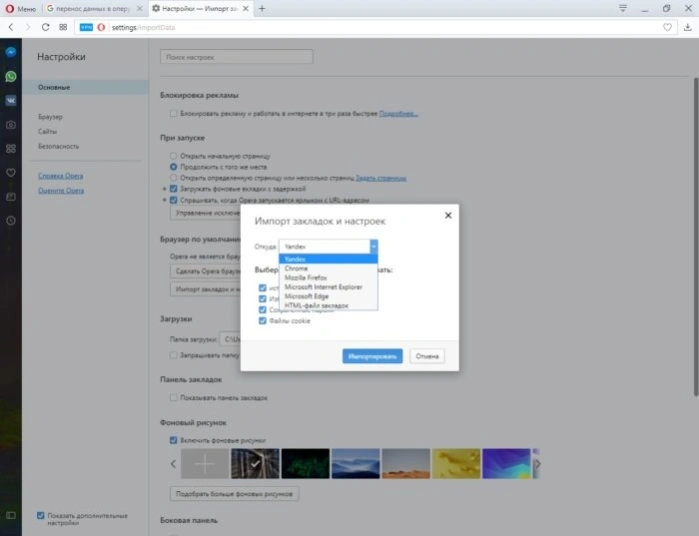Select Открыть начальную страницу radio button

point(173,156)
